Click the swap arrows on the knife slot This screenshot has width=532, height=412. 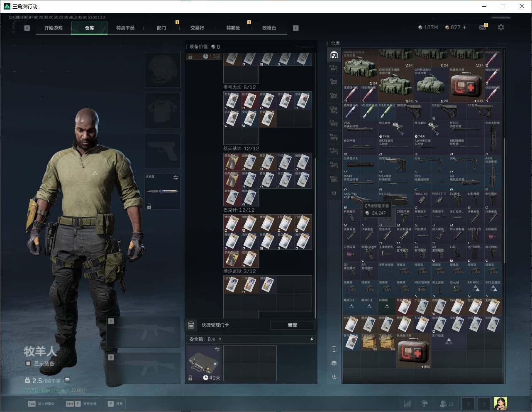(176, 178)
